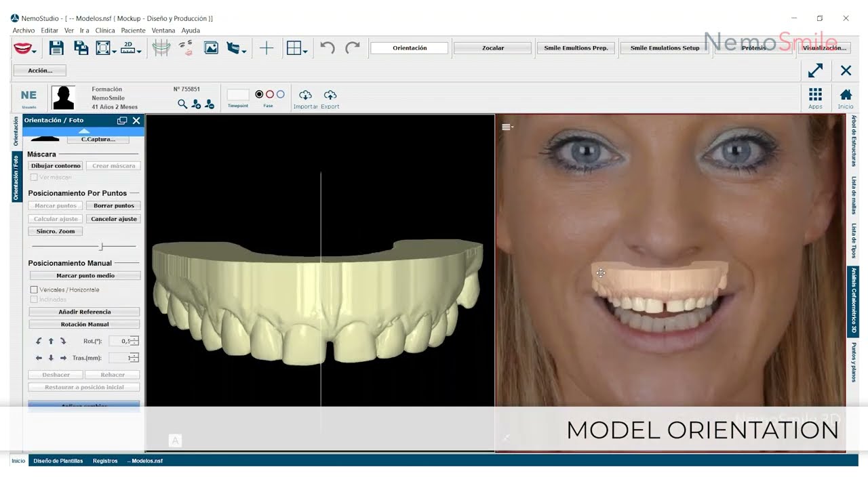This screenshot has width=868, height=488.
Task: Click the NE Usuario icon
Action: pyautogui.click(x=28, y=97)
